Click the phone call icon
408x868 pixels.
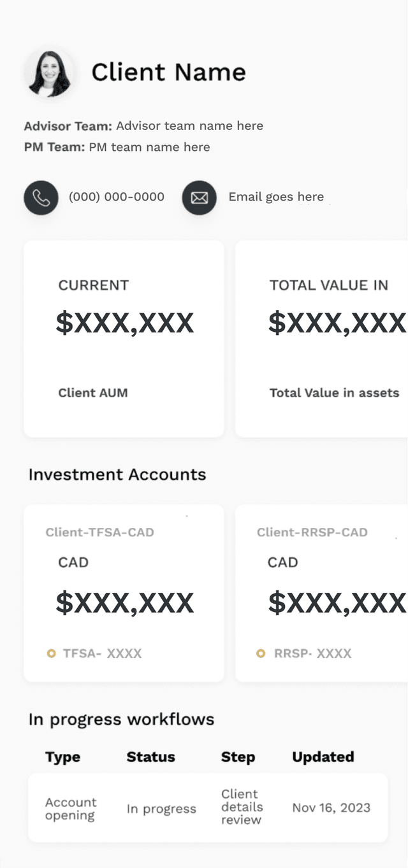41,197
